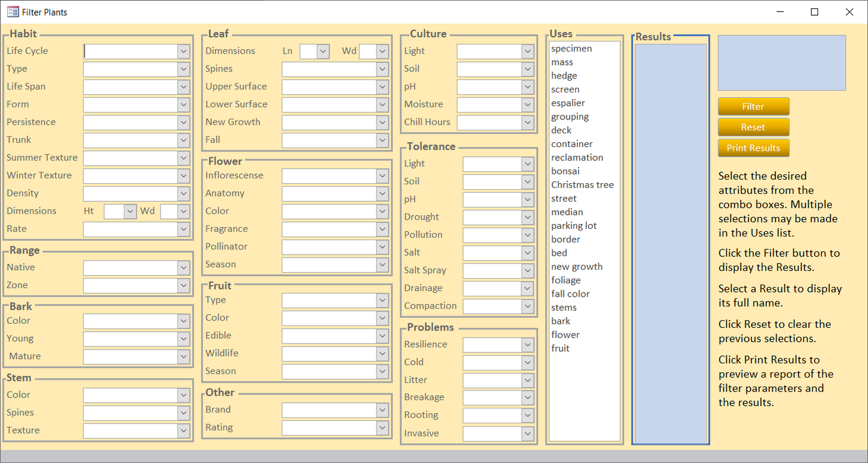Expand the Habit Type combo box

(184, 69)
